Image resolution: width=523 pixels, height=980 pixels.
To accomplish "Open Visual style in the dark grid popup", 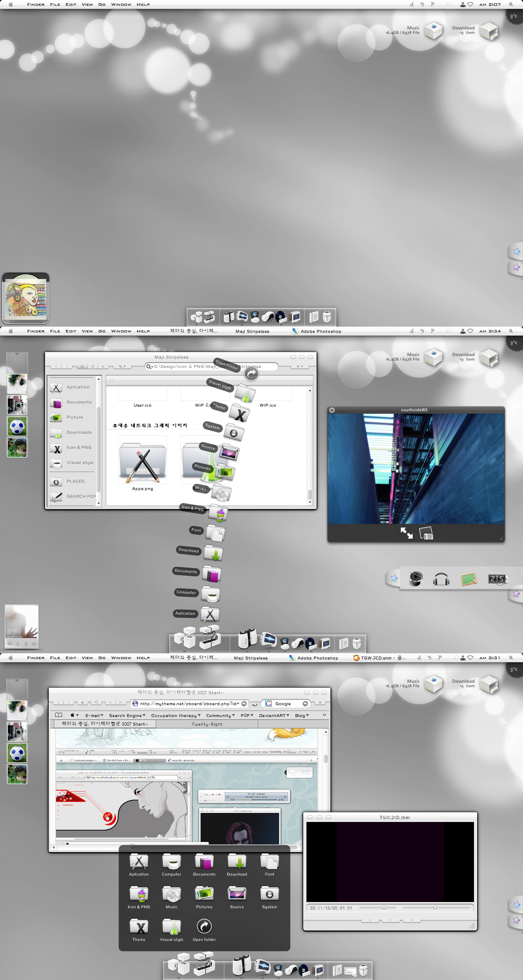I will 172,930.
